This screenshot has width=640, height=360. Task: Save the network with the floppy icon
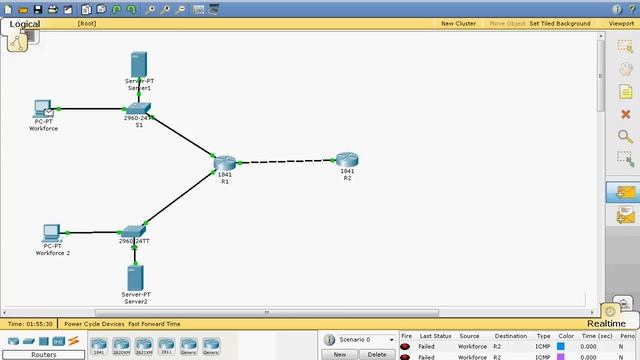pyautogui.click(x=38, y=9)
